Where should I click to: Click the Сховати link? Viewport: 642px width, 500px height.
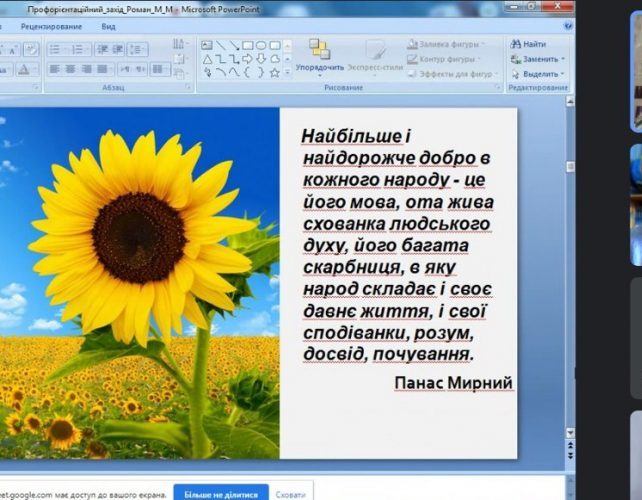(x=290, y=493)
